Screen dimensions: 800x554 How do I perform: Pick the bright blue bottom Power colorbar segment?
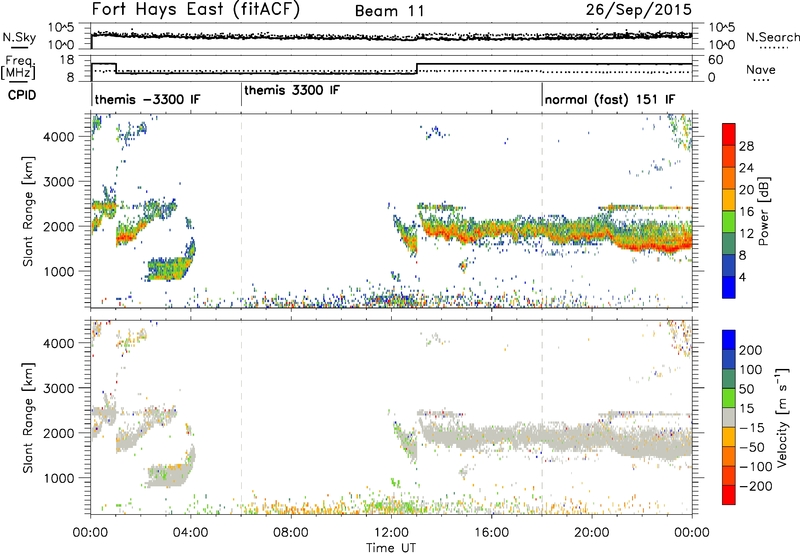coord(729,288)
